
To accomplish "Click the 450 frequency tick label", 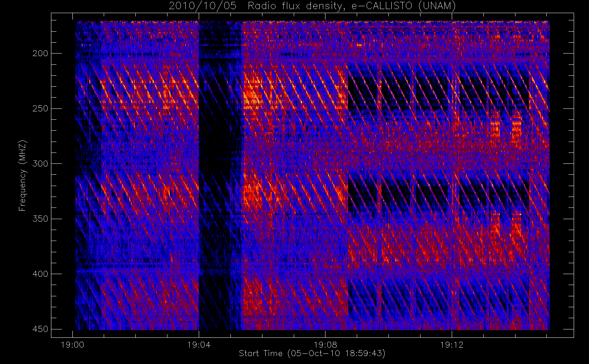I will [x=40, y=329].
